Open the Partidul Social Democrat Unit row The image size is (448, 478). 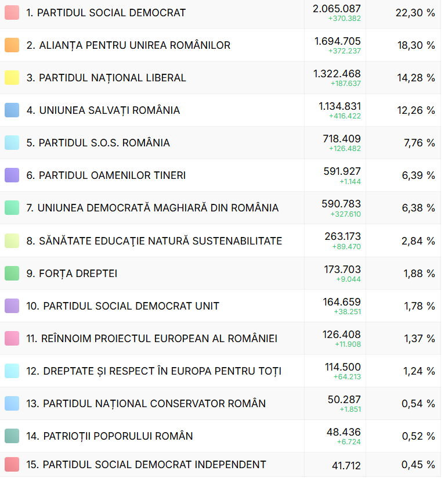point(131,306)
